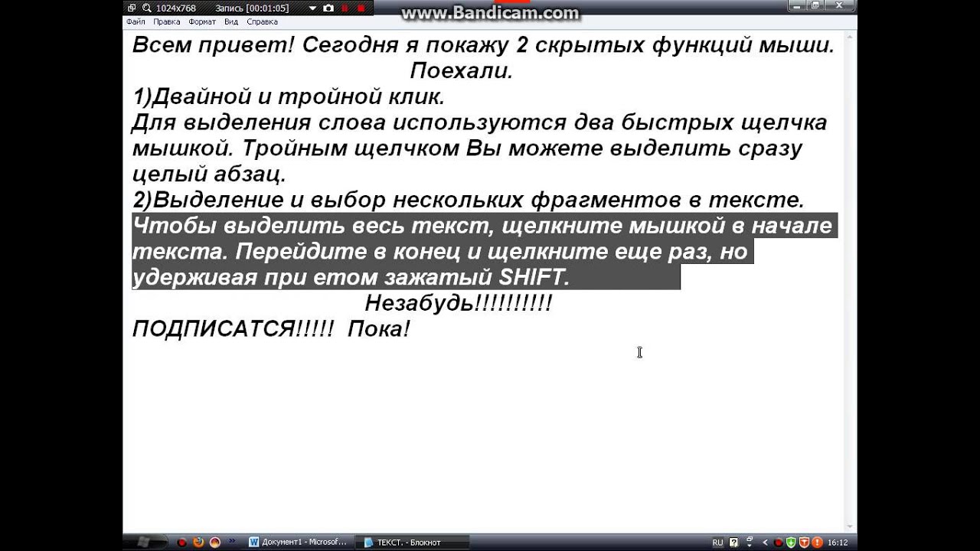
Task: Click the scroll-up arrow of the vertical scrollbar
Action: (850, 37)
